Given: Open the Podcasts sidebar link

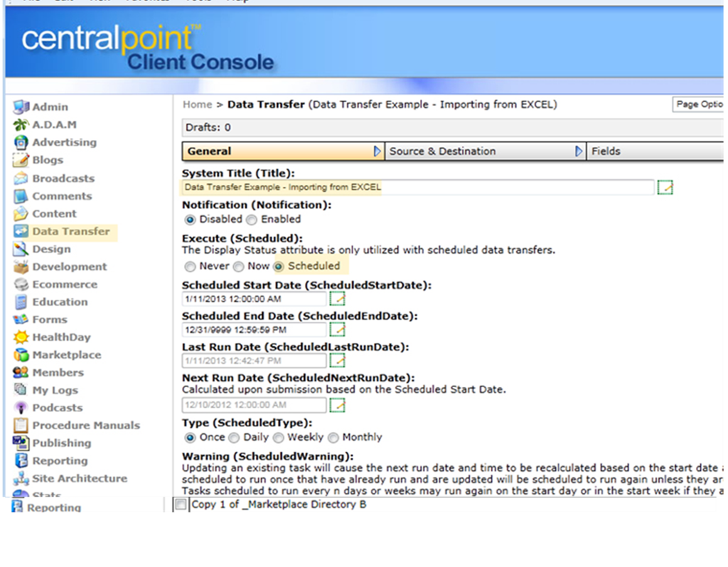Looking at the screenshot, I should click(57, 408).
